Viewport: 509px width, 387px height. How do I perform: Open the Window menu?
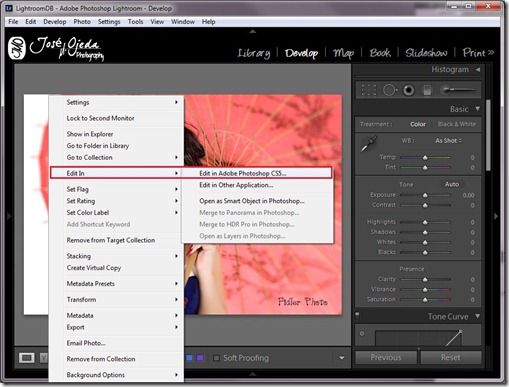click(x=183, y=22)
